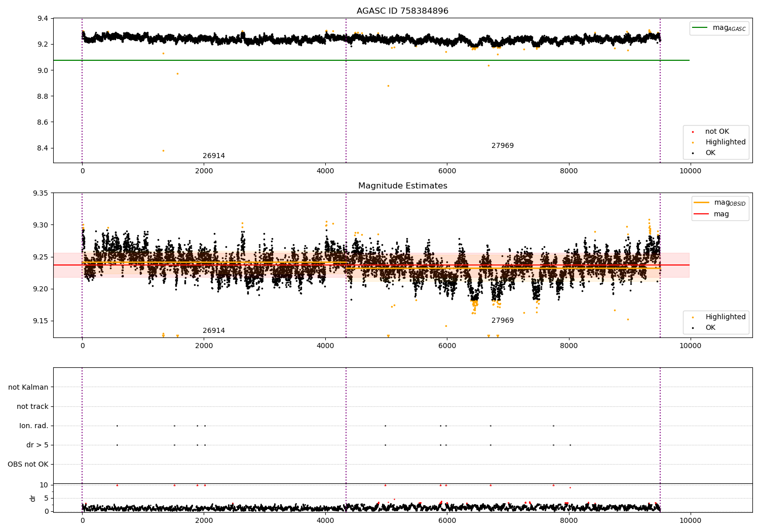Click the "10" tick on the dr axis

click(44, 485)
